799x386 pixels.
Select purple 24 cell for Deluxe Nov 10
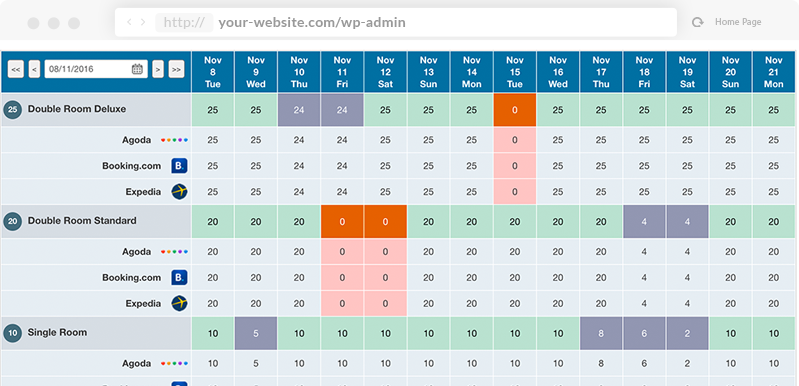point(299,110)
